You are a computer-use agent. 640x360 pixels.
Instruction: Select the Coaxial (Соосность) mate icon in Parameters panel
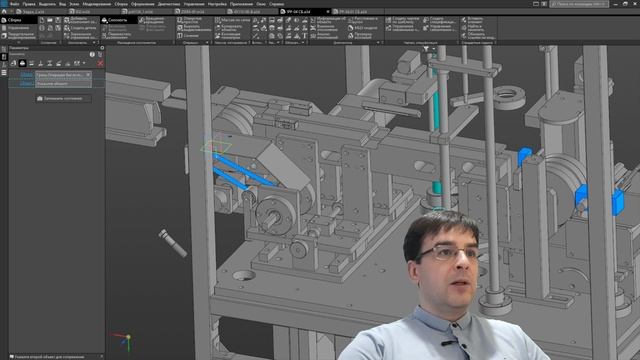(22, 63)
